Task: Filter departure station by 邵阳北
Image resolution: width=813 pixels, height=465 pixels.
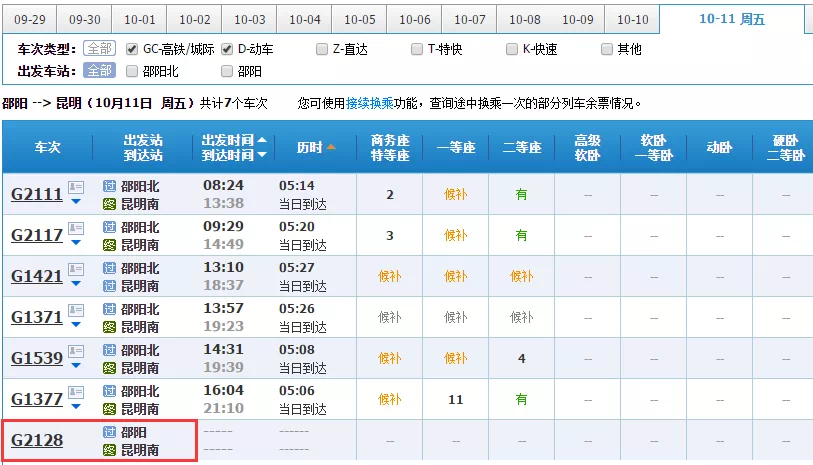Action: tap(132, 71)
